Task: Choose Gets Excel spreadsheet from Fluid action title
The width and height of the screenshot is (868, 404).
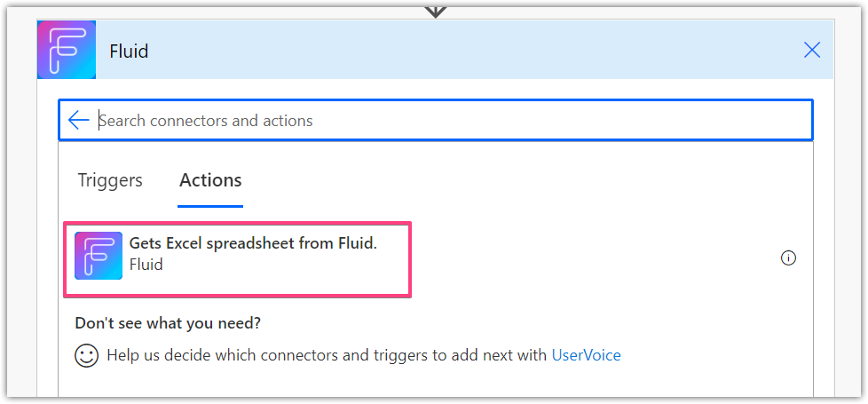Action: (253, 243)
